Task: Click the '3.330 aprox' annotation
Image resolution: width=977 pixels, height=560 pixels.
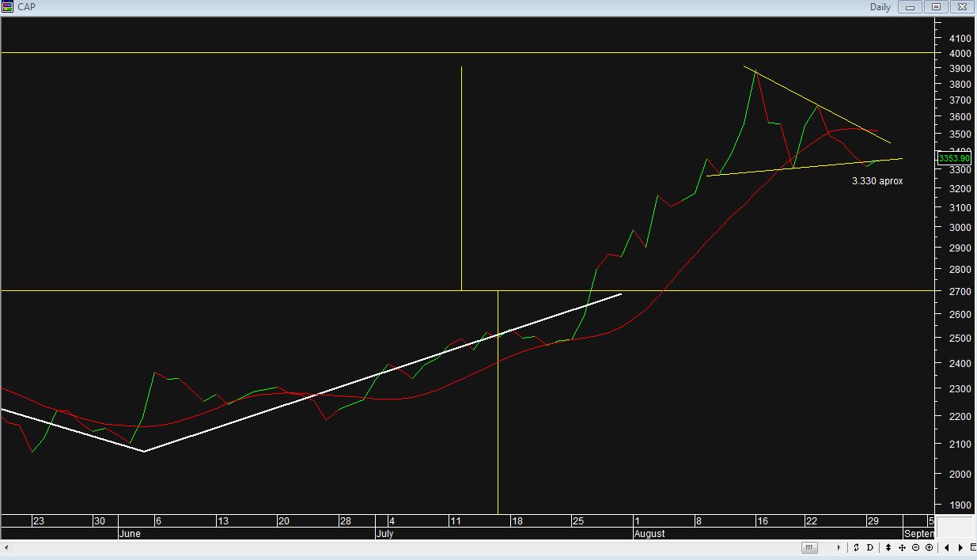Action: tap(877, 181)
